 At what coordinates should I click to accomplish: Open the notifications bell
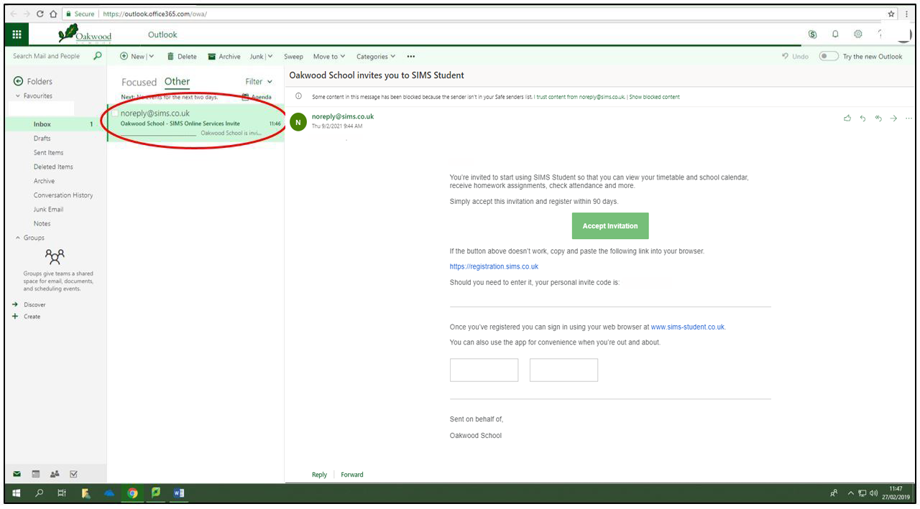[x=835, y=35]
